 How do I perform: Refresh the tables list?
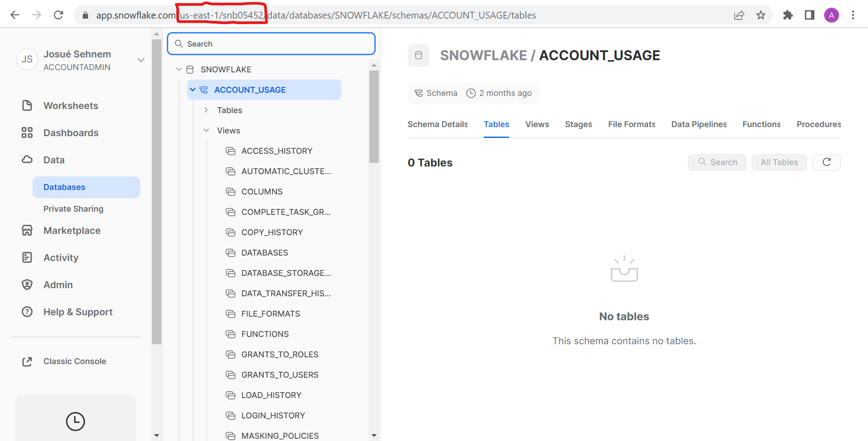[826, 162]
